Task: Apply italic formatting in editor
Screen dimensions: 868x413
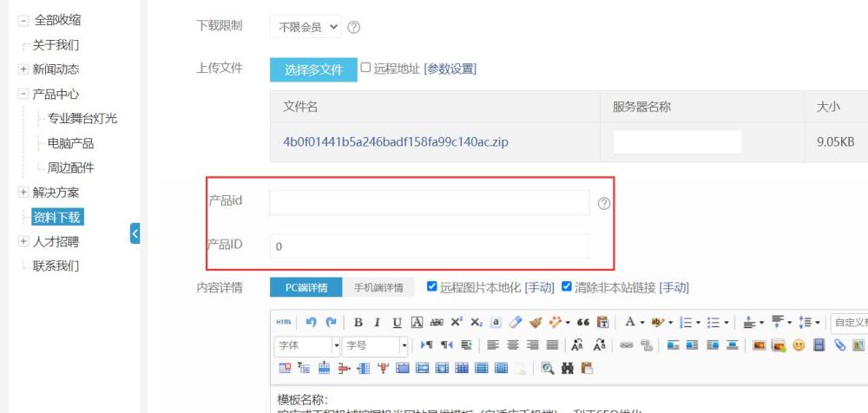Action: [378, 322]
